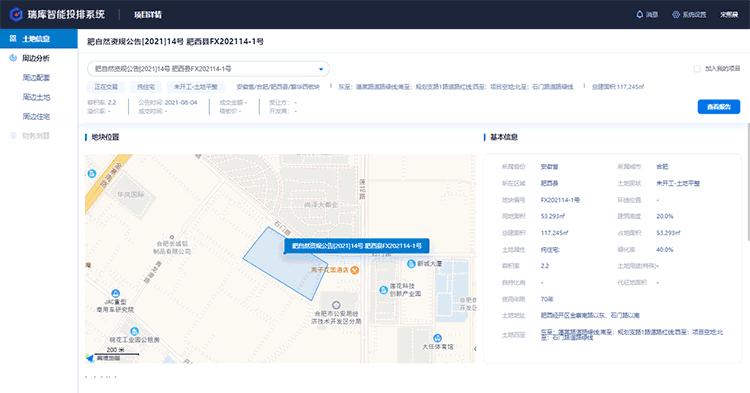Open the 周边土地 submenu item
750x393 pixels.
pyautogui.click(x=36, y=97)
